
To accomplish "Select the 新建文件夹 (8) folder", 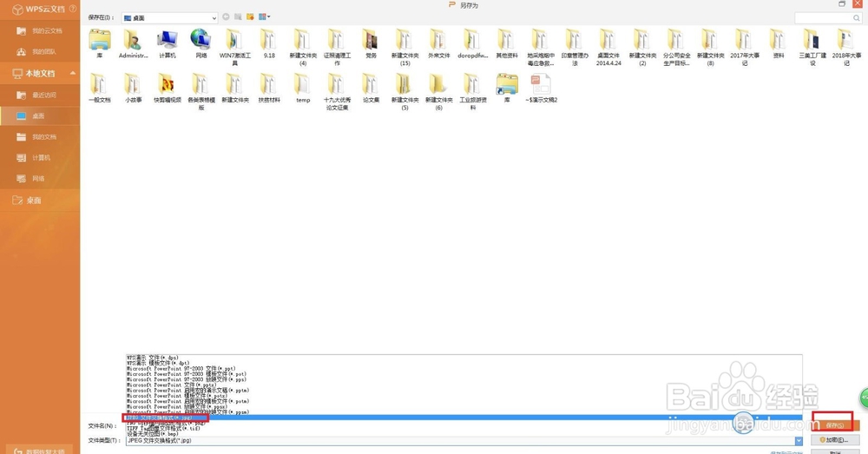I will coord(710,48).
